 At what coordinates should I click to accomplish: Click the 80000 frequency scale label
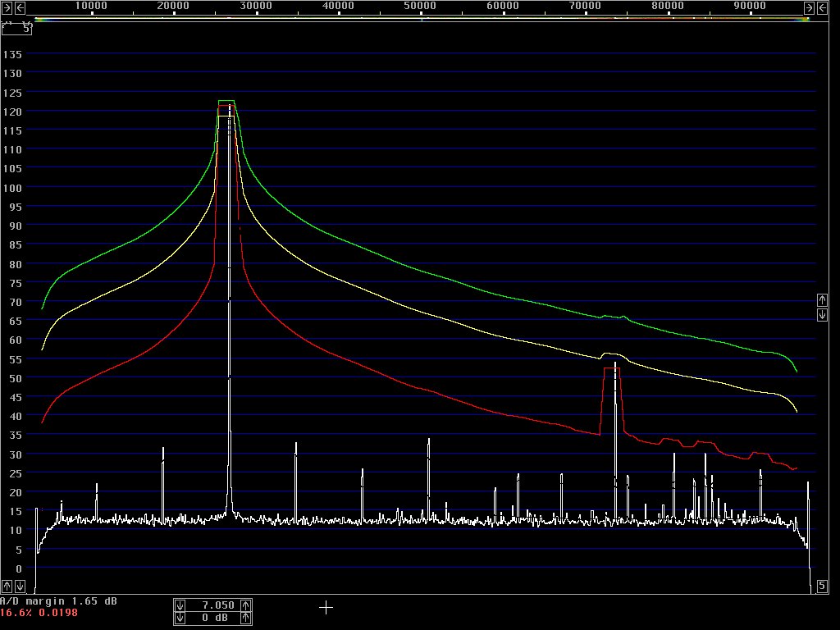(x=668, y=6)
